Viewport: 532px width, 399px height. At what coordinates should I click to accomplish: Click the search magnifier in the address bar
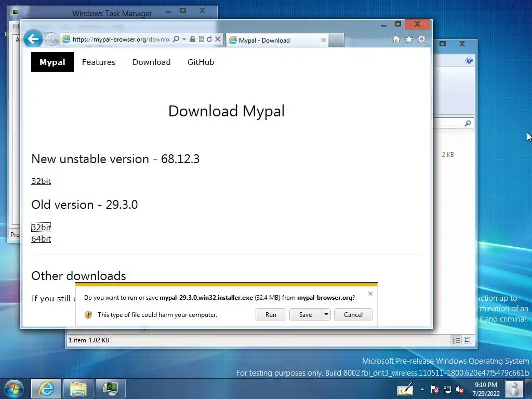176,39
